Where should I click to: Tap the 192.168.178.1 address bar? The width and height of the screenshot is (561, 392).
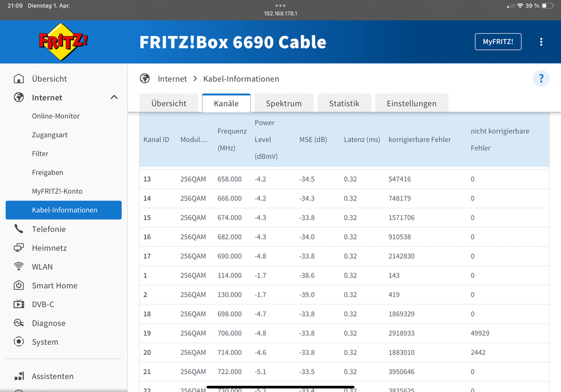pyautogui.click(x=281, y=13)
